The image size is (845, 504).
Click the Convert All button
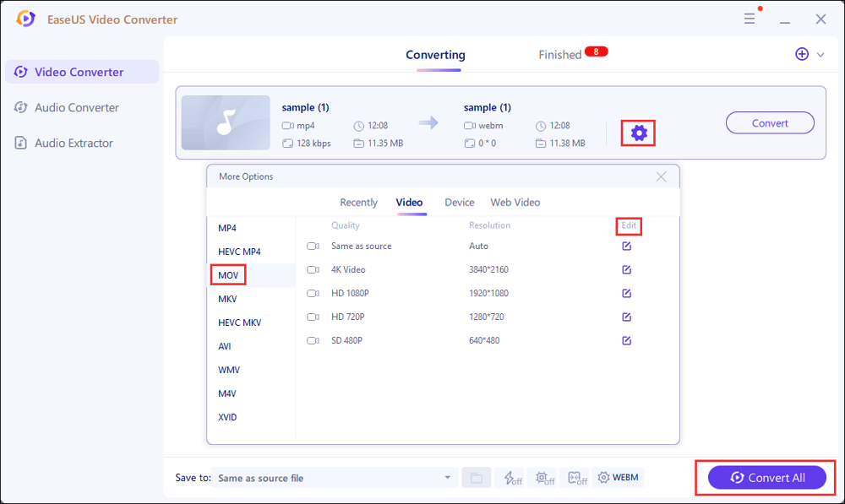point(766,478)
